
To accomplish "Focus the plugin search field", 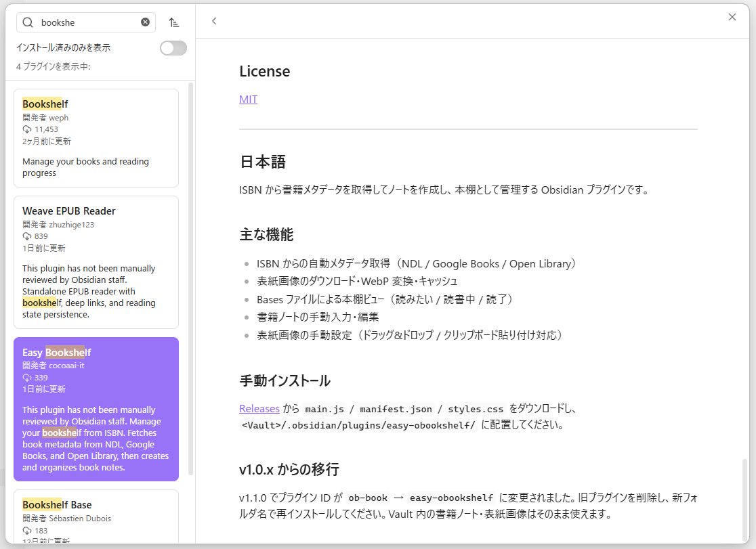I will (86, 22).
